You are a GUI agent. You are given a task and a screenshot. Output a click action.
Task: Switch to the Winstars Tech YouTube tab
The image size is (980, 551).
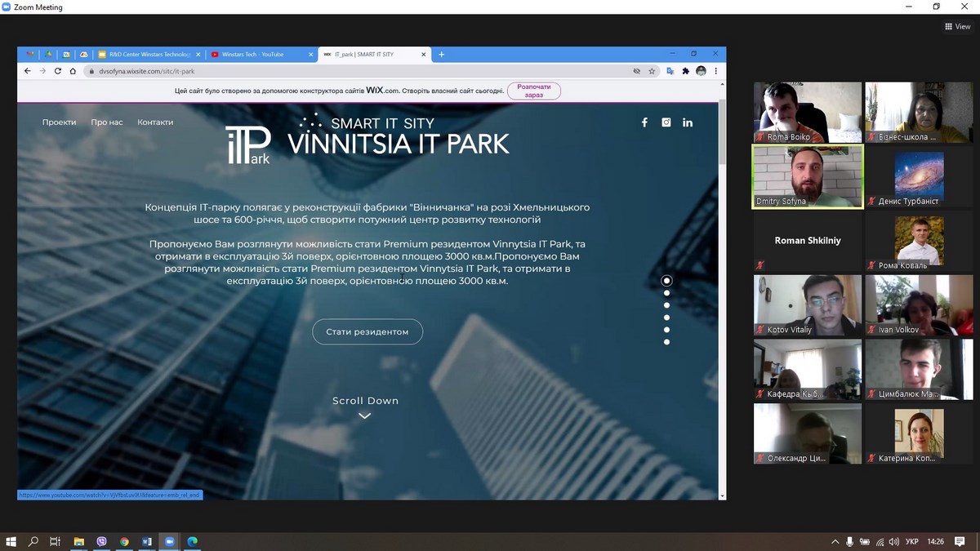(257, 55)
